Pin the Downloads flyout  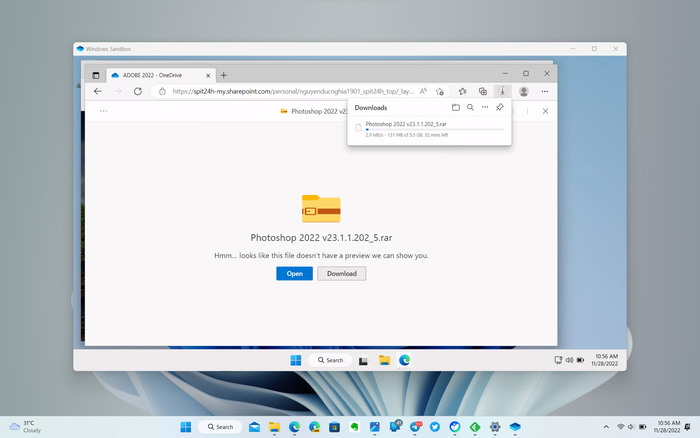[x=500, y=107]
